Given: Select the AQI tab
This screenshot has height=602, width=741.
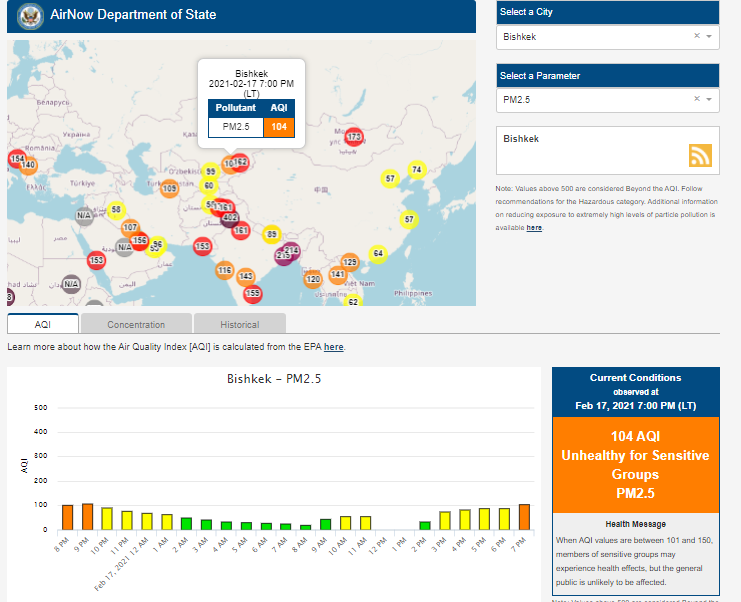Looking at the screenshot, I should point(43,324).
